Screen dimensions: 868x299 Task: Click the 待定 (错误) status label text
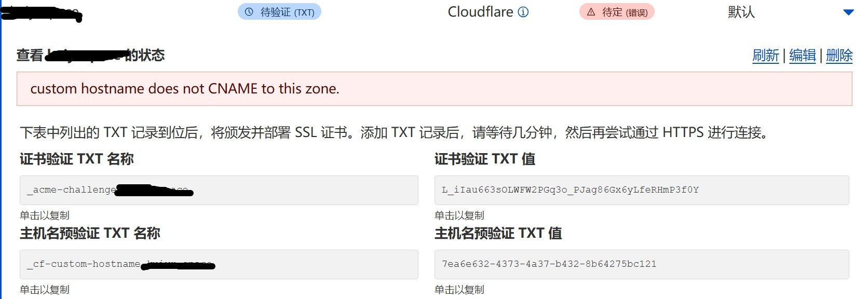coord(625,12)
